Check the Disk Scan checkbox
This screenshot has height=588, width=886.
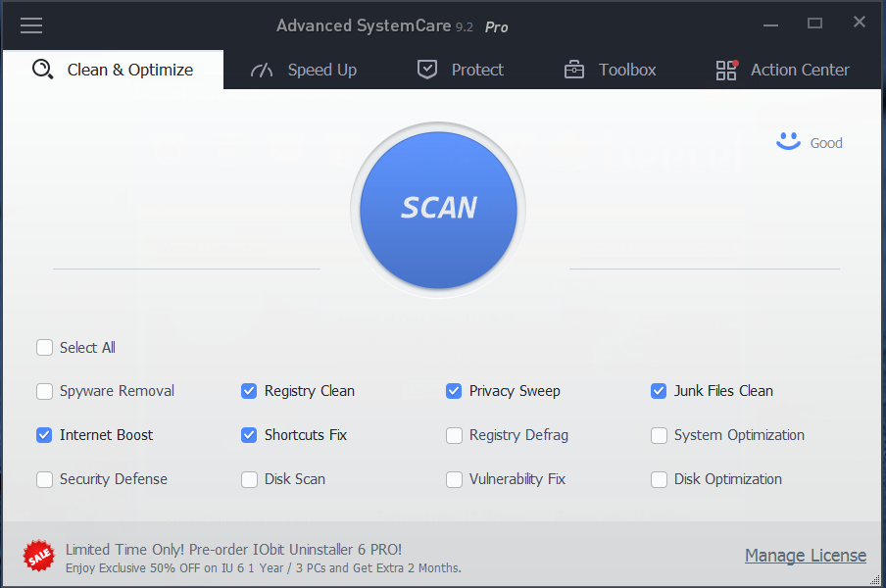(x=249, y=479)
